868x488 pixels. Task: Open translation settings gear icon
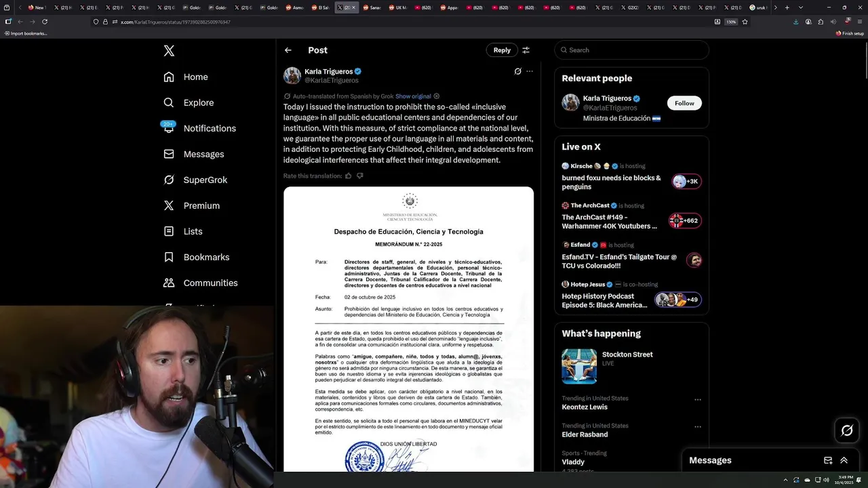[x=436, y=96]
